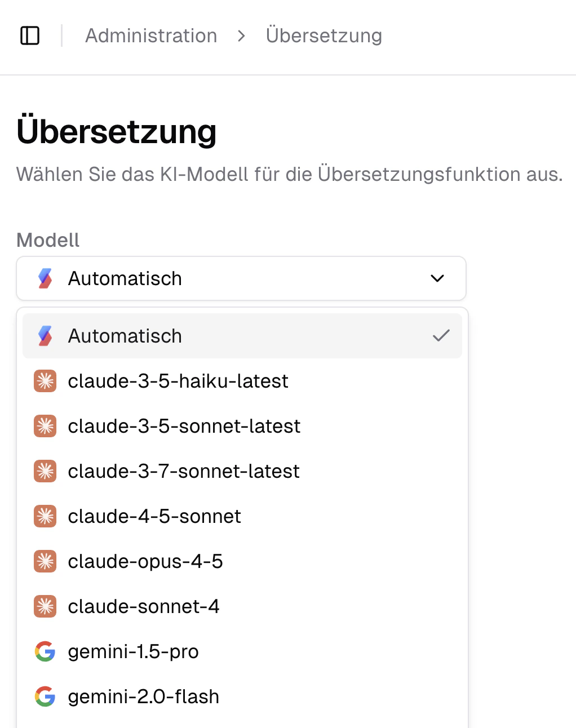Click the Google G icon beside gemini-1.5-pro
This screenshot has width=576, height=728.
[45, 651]
